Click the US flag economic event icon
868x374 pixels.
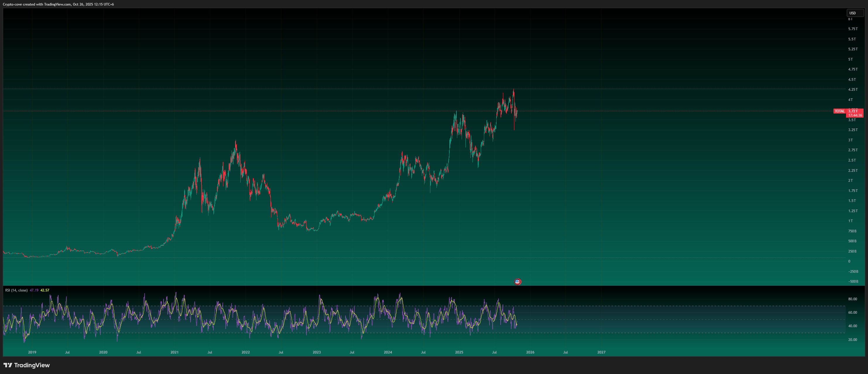click(x=518, y=282)
